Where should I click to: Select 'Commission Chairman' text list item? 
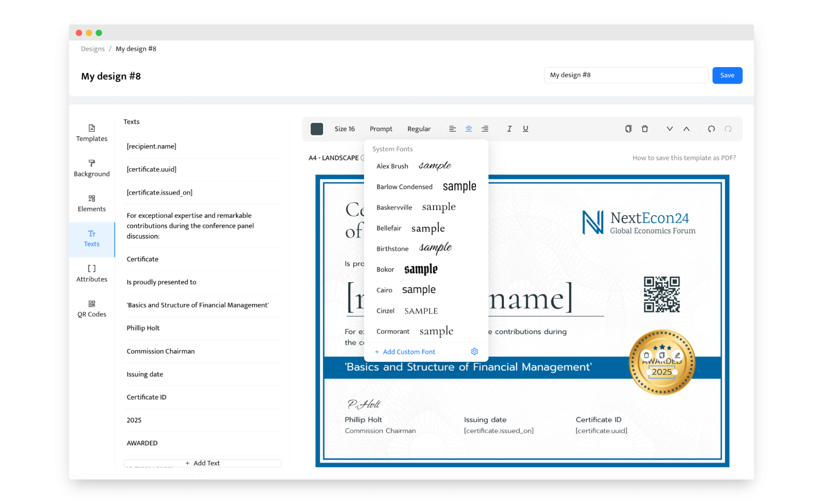pyautogui.click(x=203, y=351)
